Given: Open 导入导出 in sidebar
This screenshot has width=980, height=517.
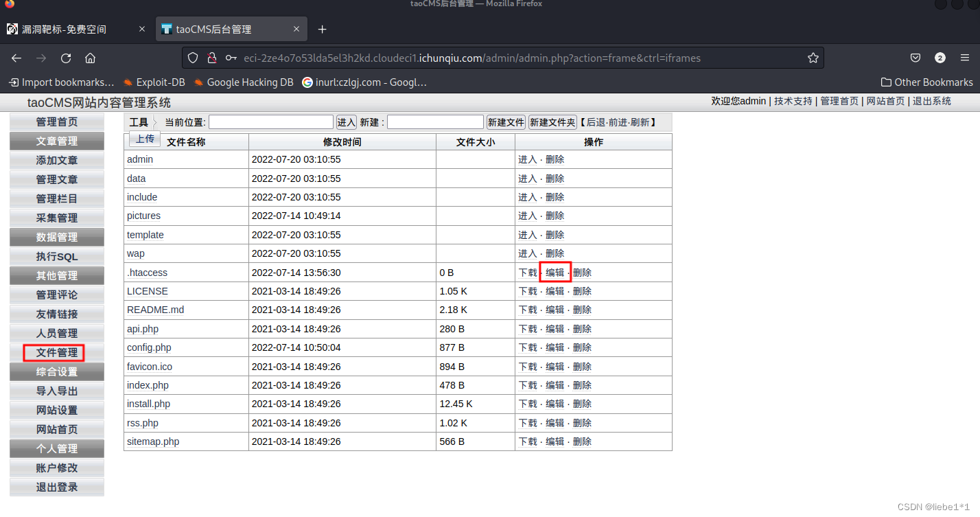Looking at the screenshot, I should click(57, 391).
